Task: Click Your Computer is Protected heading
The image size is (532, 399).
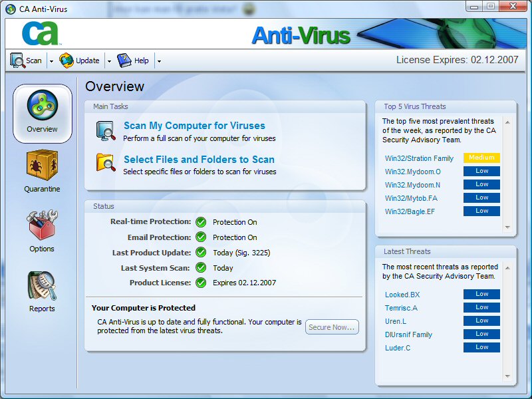Action: [144, 308]
